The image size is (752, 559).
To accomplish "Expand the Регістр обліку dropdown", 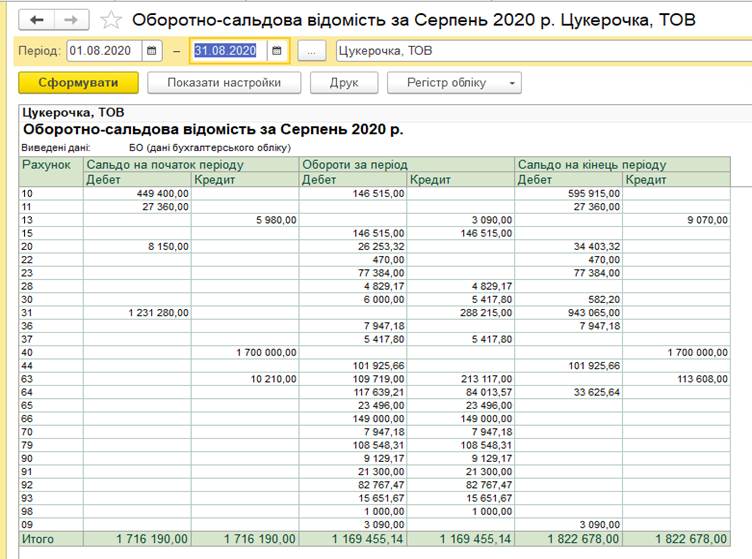I will click(x=512, y=83).
